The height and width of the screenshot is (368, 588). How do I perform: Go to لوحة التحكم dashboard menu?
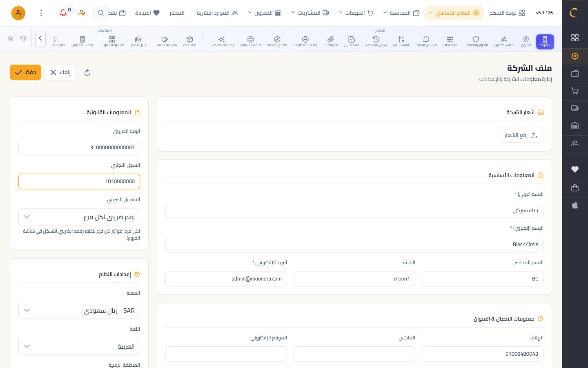507,13
